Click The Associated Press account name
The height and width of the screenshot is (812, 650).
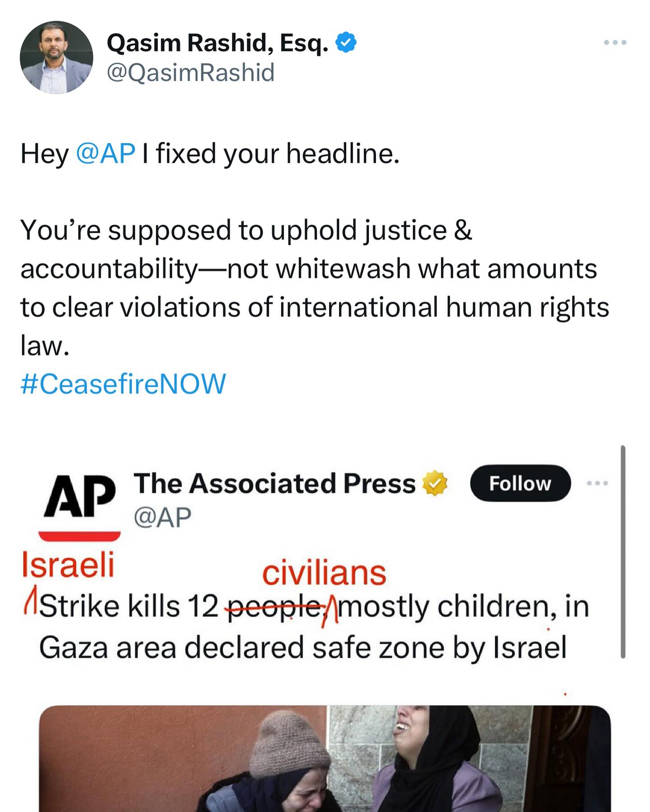point(274,484)
